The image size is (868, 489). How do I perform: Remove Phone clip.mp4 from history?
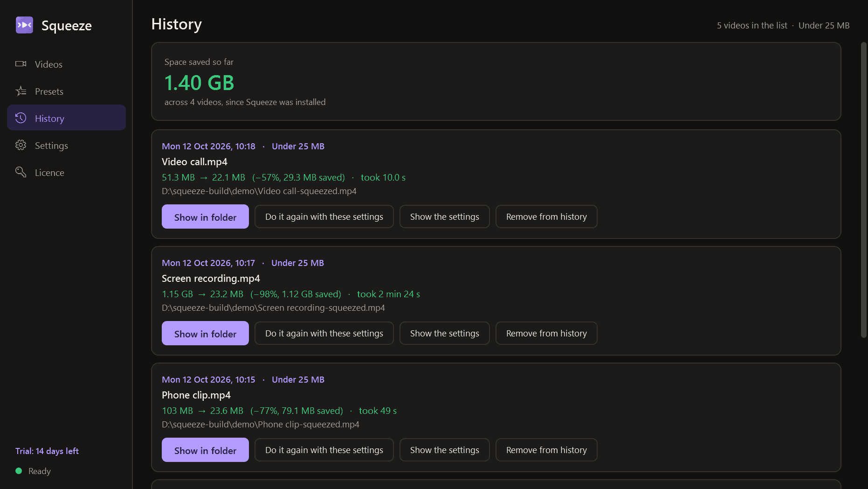point(546,450)
